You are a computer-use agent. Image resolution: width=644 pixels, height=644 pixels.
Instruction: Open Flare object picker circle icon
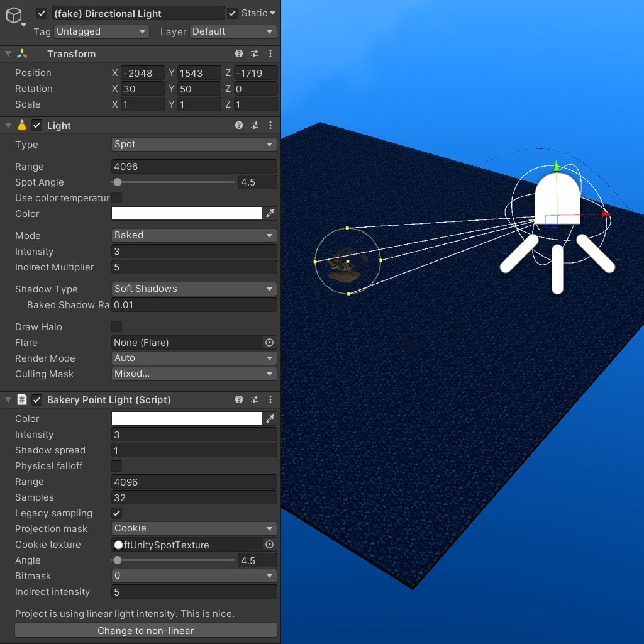point(269,343)
